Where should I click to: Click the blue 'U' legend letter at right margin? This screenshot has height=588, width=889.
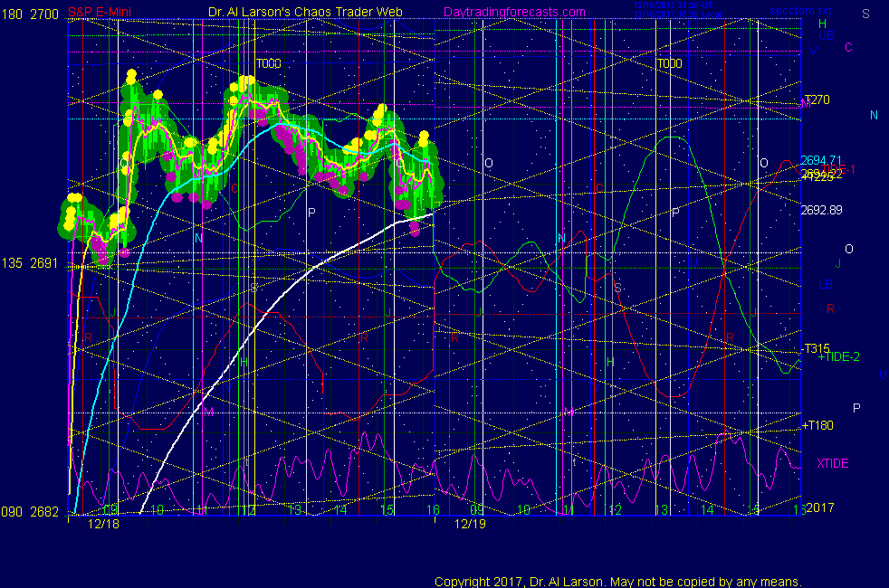pyautogui.click(x=882, y=375)
